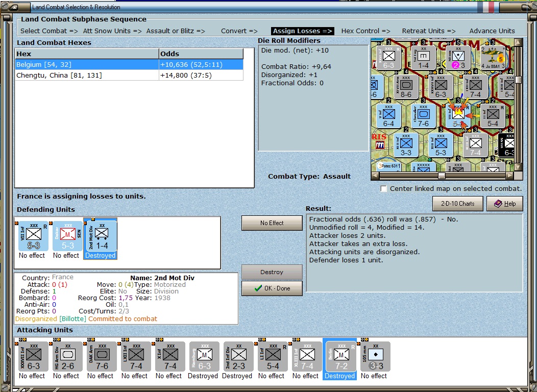The image size is (537, 392).
Task: Open the 2-D-10 Charts
Action: pos(458,204)
